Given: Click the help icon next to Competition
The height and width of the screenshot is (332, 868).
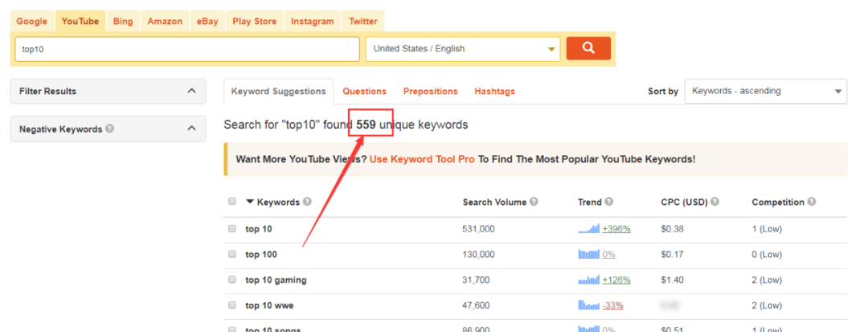Looking at the screenshot, I should pyautogui.click(x=812, y=202).
